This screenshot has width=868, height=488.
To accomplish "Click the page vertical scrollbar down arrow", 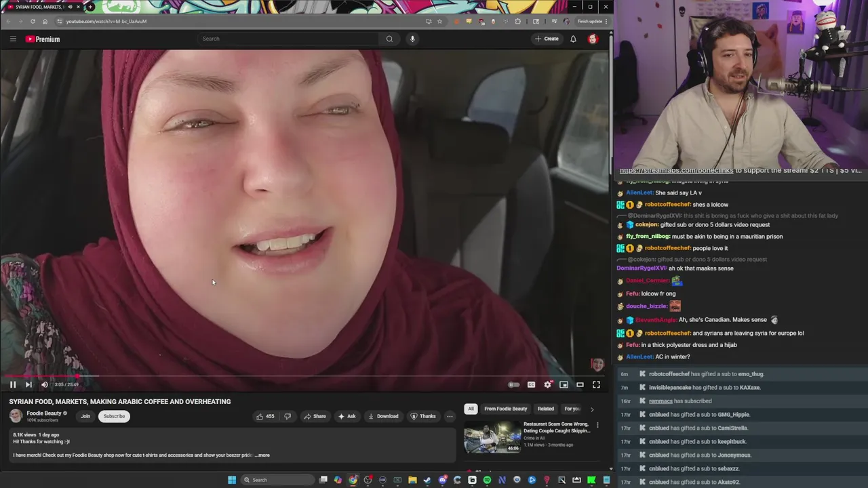I will click(x=610, y=468).
